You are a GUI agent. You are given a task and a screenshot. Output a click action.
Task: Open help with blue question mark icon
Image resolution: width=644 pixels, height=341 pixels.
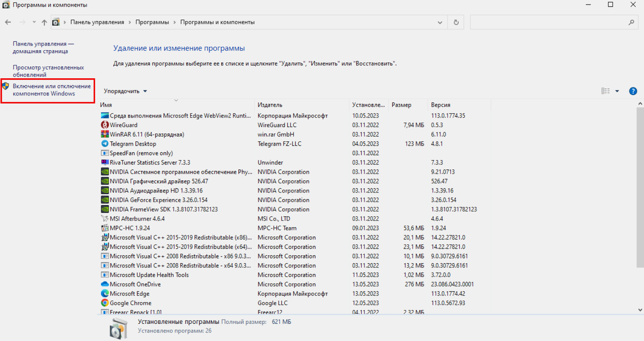pos(633,91)
